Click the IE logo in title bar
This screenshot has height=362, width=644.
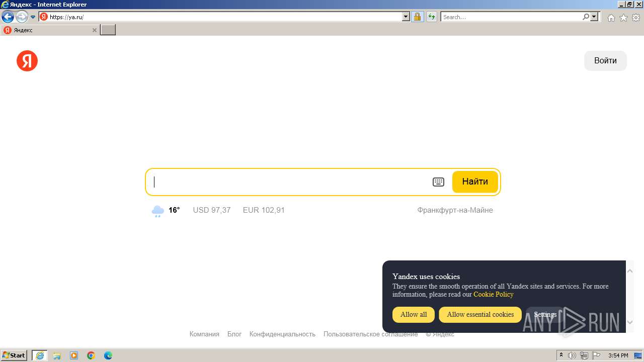click(x=5, y=5)
